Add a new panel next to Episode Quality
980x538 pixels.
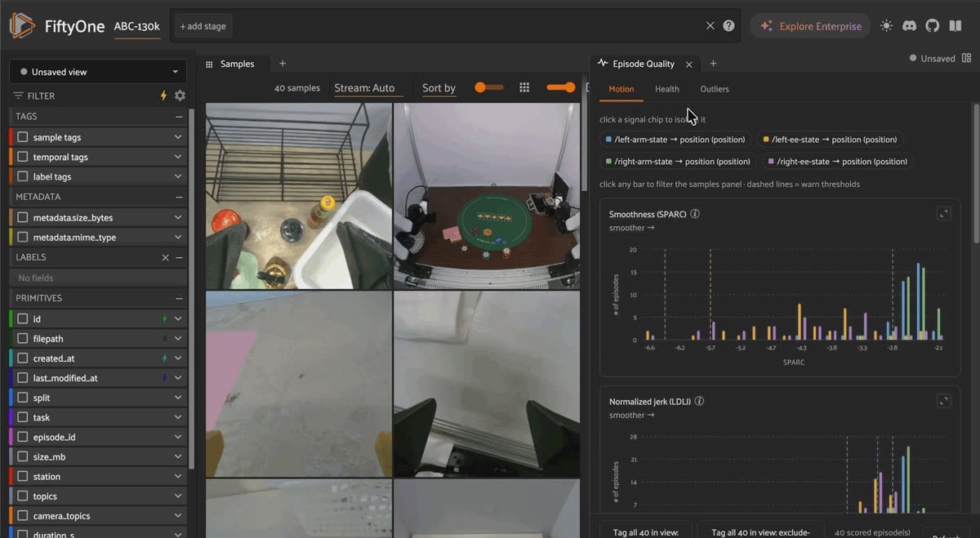point(713,64)
